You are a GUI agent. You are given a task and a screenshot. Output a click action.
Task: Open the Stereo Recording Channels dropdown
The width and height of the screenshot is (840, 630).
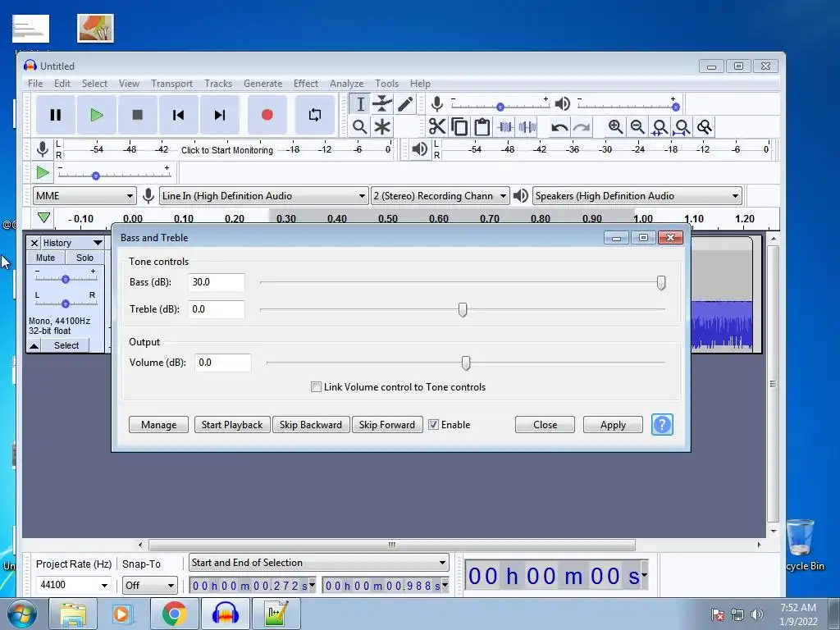click(440, 196)
